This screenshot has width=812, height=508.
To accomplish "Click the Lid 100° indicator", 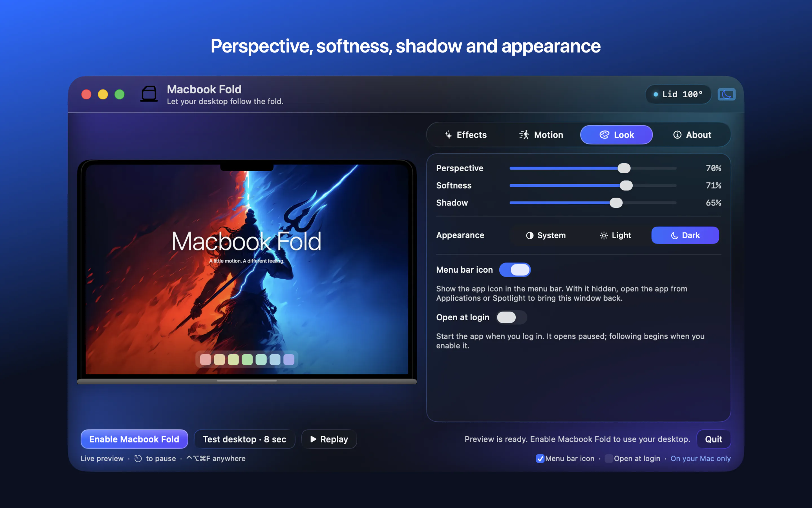I will click(x=678, y=95).
